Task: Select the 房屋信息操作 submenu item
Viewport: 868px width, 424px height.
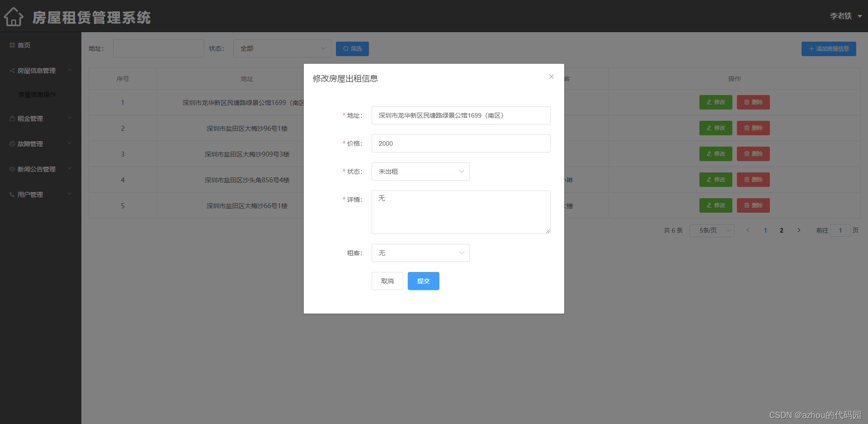Action: (41, 95)
